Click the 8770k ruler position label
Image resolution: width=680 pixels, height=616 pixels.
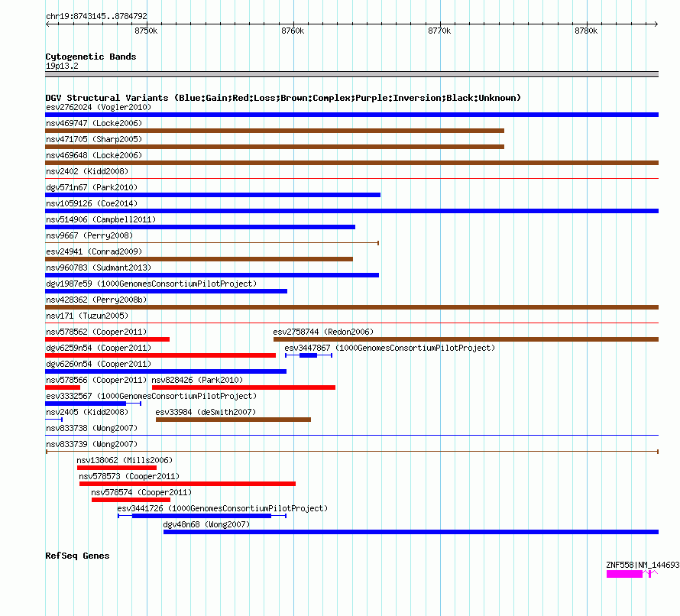coord(439,31)
